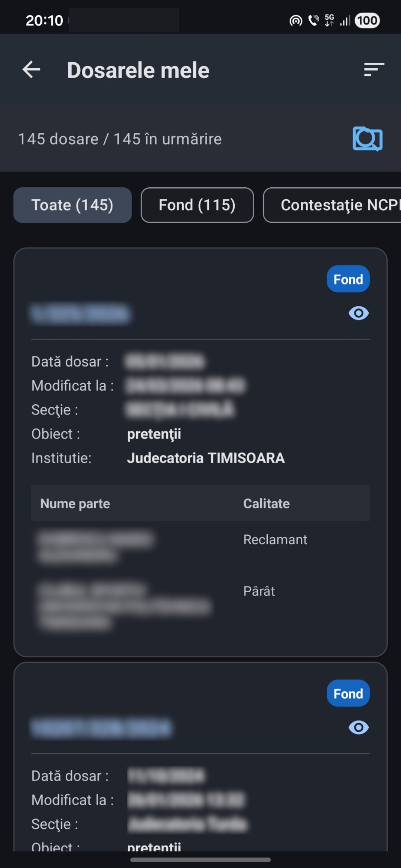Tap the back arrow in header
The width and height of the screenshot is (401, 868).
(x=32, y=70)
